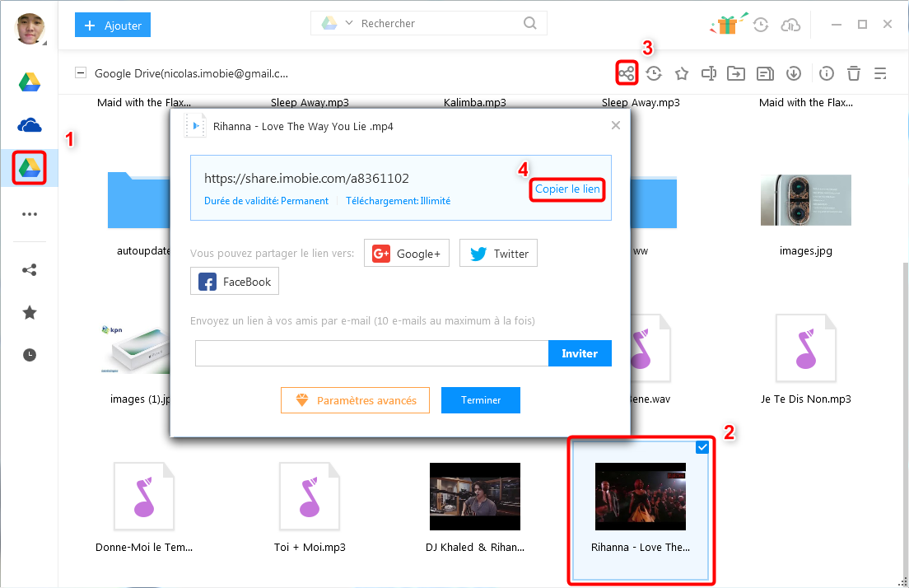Click the search magnifier icon
This screenshot has height=588, width=909.
(x=530, y=23)
